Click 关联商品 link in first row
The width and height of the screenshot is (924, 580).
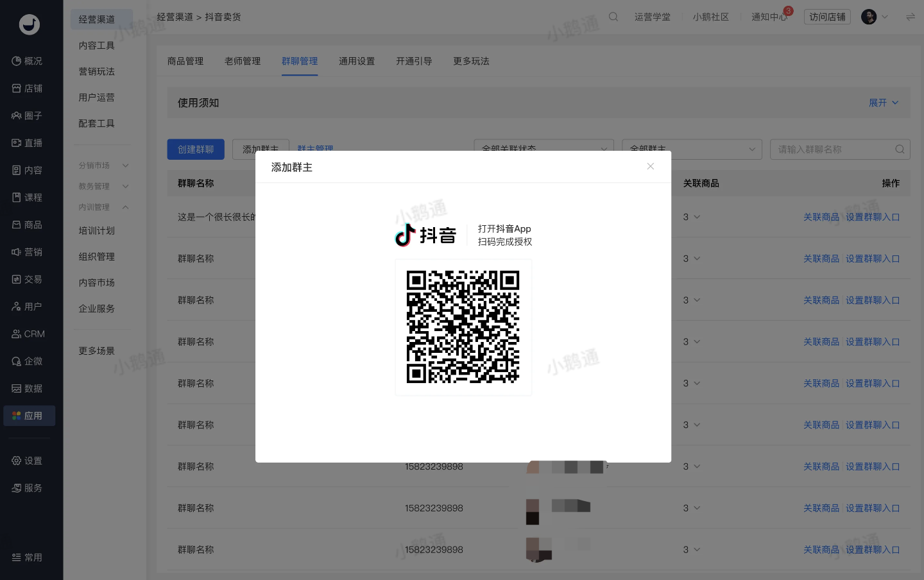tap(821, 217)
